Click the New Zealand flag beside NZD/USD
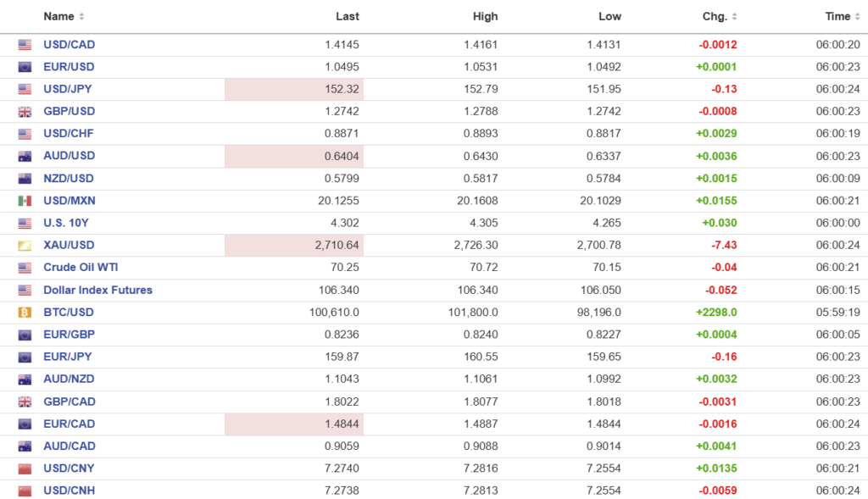 pos(25,179)
